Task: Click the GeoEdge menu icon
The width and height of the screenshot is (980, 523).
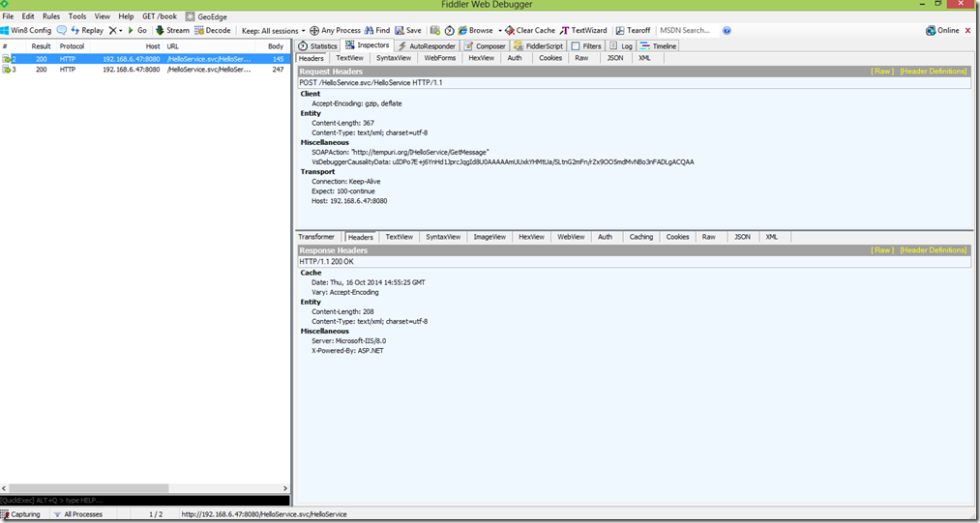Action: pos(190,16)
